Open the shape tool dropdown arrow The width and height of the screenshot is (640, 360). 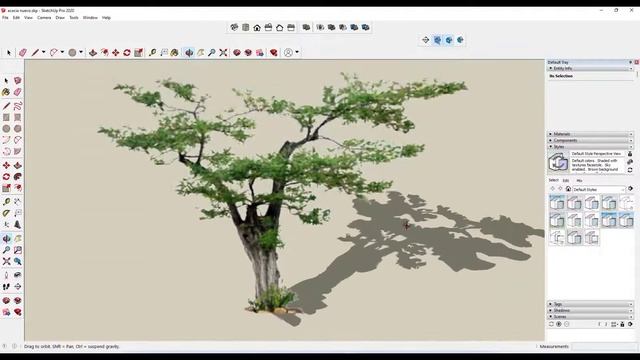[x=81, y=52]
